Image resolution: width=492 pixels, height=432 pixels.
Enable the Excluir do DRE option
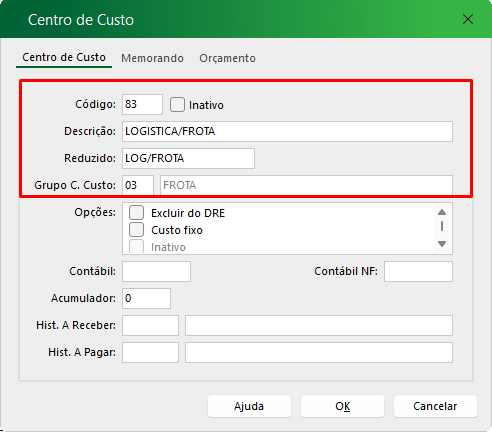coord(137,213)
